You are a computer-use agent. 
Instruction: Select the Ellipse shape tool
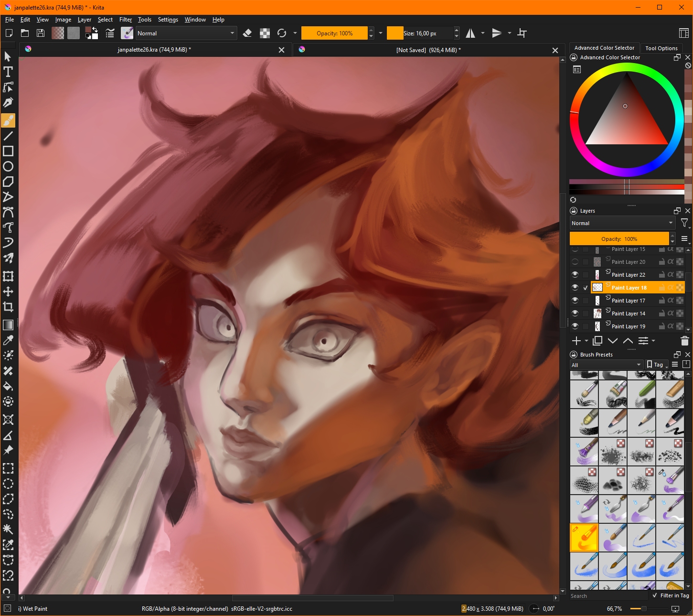pyautogui.click(x=8, y=166)
